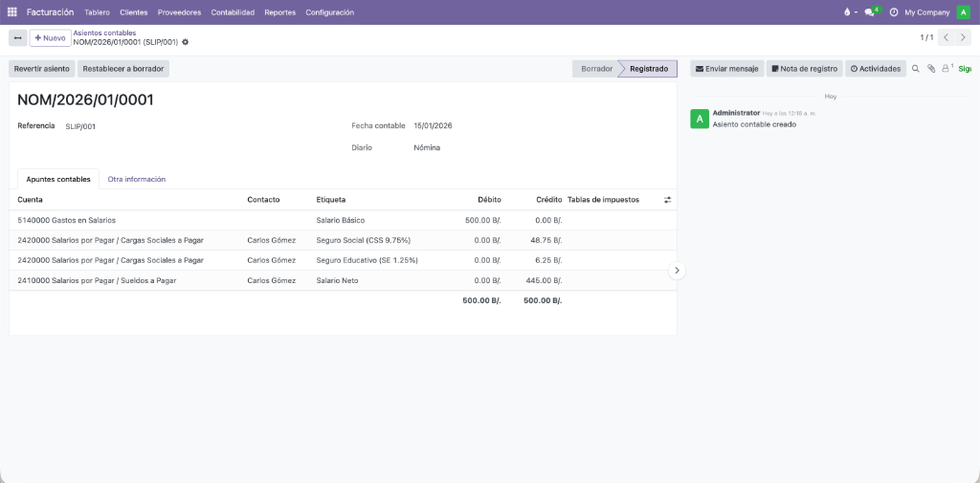Click the Fecha contable value 15/01/2026
This screenshot has height=483, width=980.
[433, 125]
